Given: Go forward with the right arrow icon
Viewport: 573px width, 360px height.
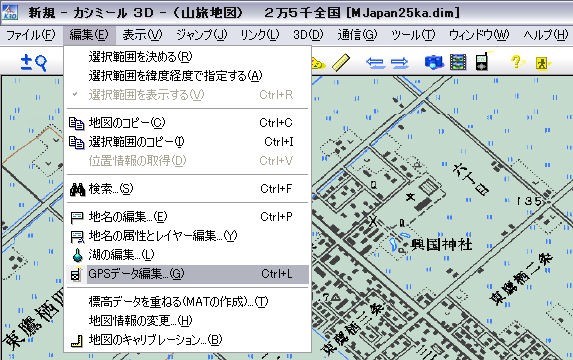Looking at the screenshot, I should point(400,63).
